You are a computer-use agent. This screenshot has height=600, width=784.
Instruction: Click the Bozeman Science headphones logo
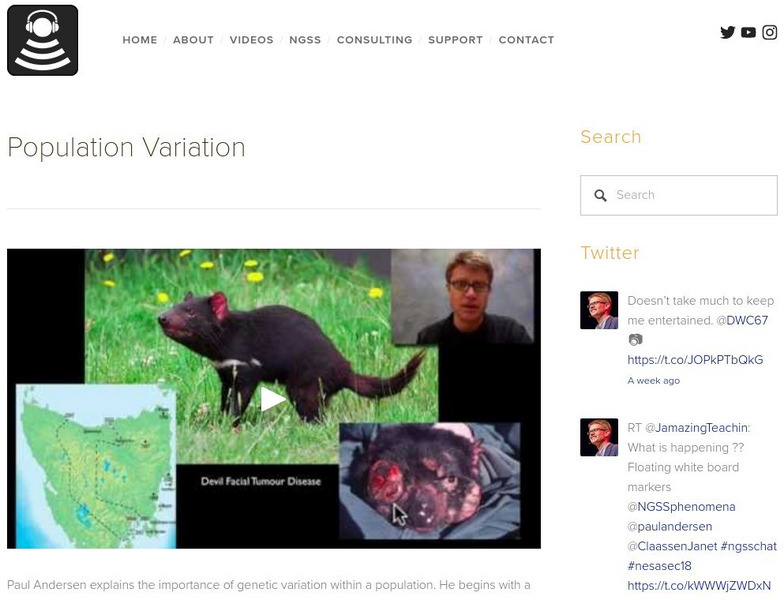point(43,40)
